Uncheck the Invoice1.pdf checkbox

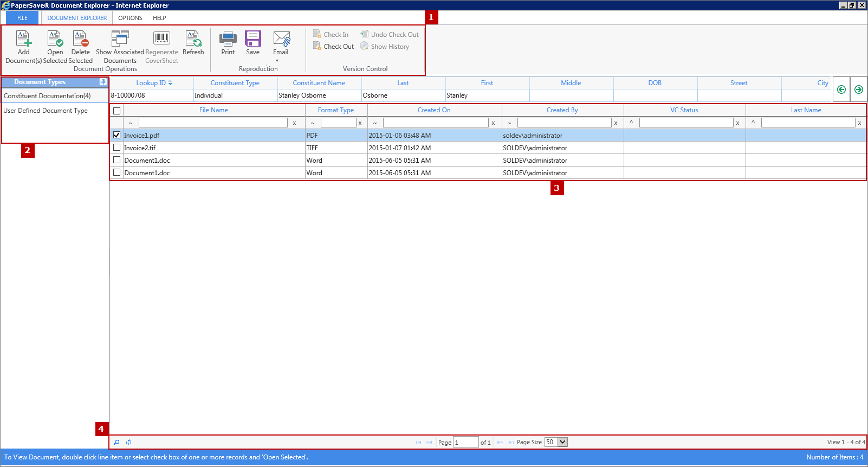(116, 135)
